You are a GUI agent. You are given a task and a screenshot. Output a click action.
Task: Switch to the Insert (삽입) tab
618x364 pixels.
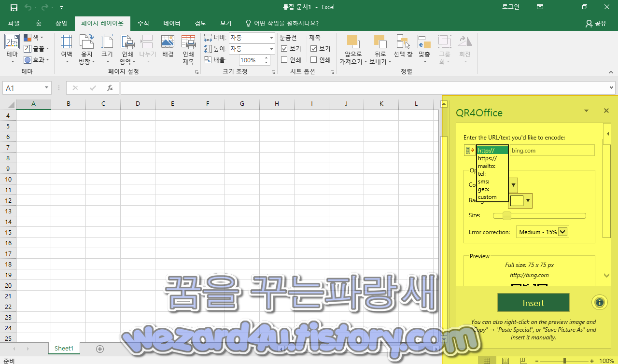[61, 23]
